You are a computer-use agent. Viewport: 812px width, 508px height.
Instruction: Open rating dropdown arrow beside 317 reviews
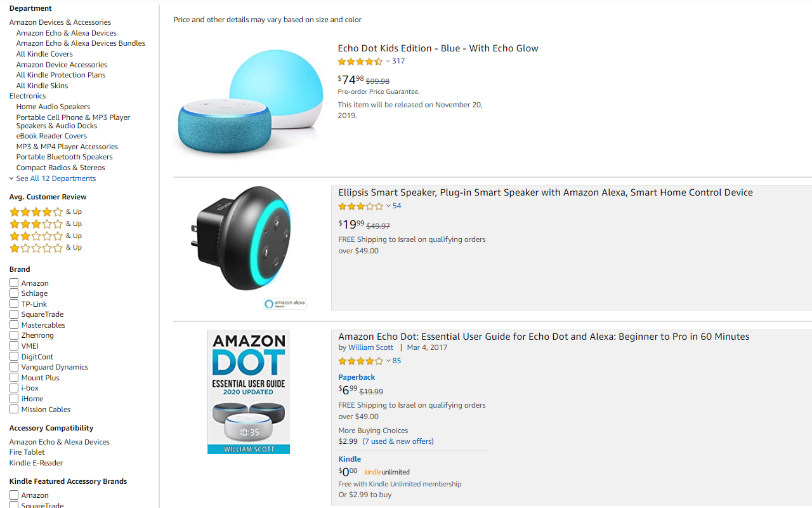click(388, 62)
